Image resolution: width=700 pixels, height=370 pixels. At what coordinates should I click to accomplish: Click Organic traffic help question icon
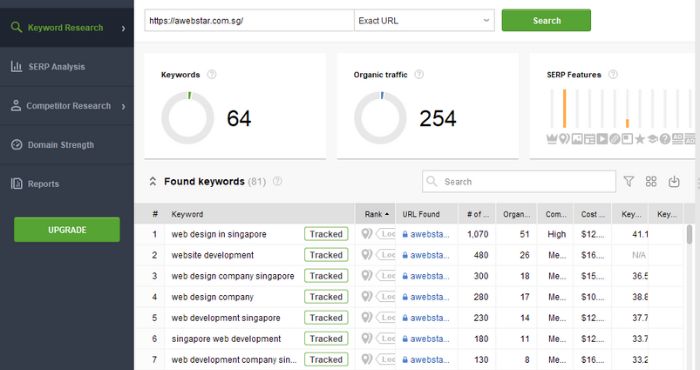coord(419,75)
